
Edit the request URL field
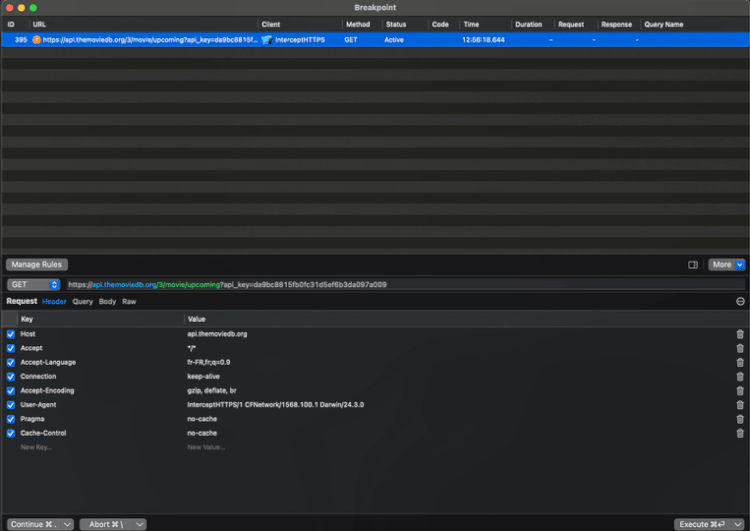[405, 285]
